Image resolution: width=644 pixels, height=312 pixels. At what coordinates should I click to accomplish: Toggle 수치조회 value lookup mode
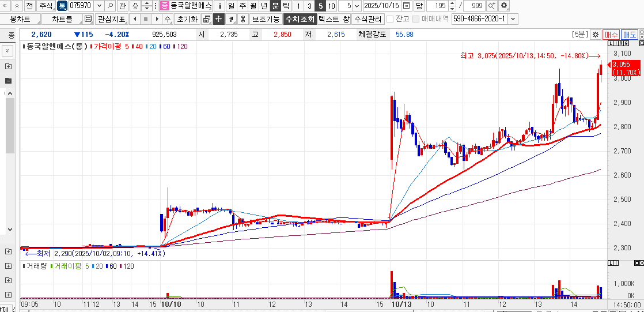pos(300,19)
